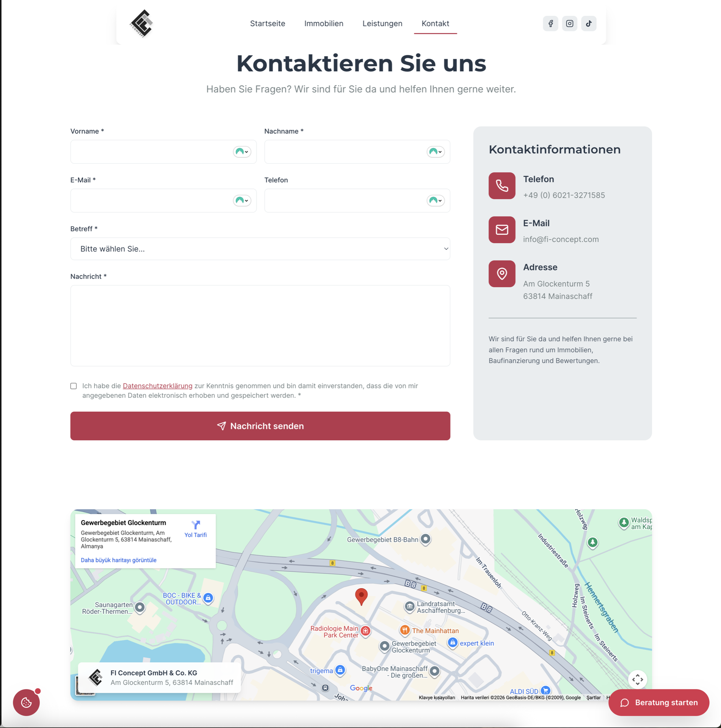Click the red E-Mail envelope icon

pyautogui.click(x=502, y=230)
